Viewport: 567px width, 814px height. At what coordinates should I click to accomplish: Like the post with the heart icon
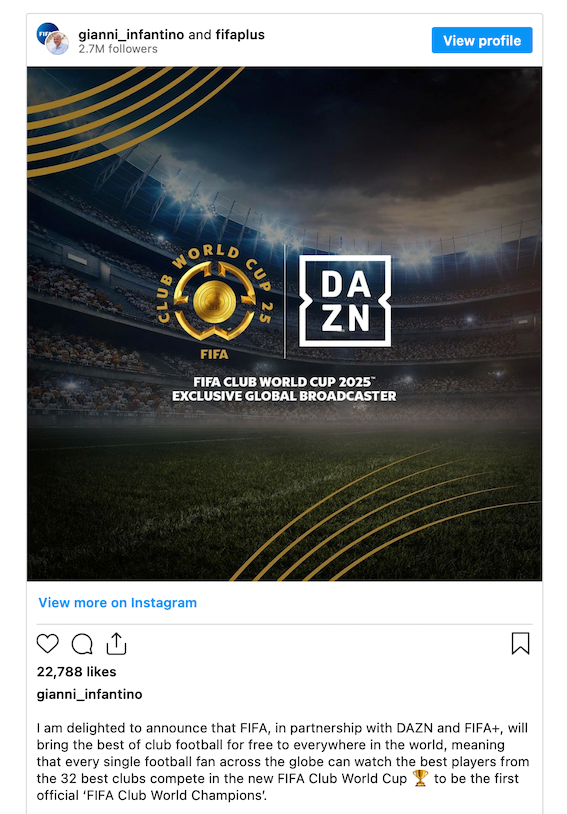click(x=48, y=644)
